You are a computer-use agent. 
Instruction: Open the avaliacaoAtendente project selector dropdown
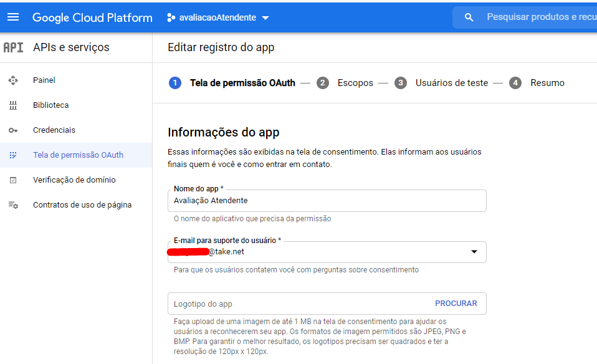218,17
